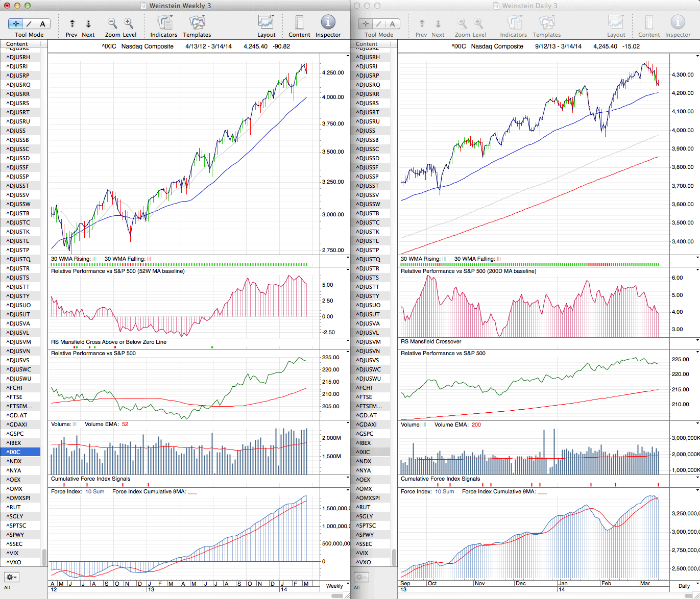Viewport: 700px width, 599px height.
Task: Select ^DJUSRH in Weekly symbol list
Action: [x=20, y=57]
